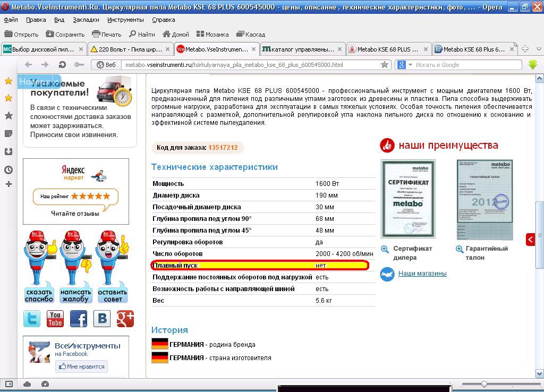Close the Metabo.VseInstrumen... active tab
The height and width of the screenshot is (392, 544).
point(253,49)
